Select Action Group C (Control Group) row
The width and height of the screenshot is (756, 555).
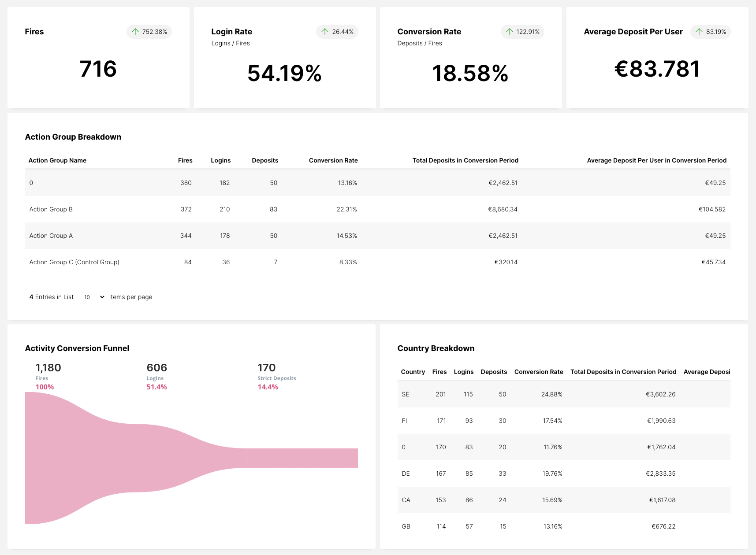click(x=74, y=262)
